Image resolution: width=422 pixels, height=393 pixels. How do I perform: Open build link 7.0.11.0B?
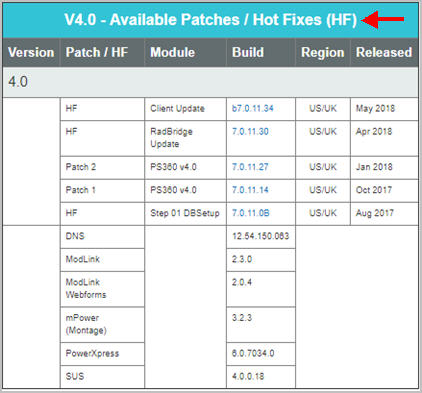tap(251, 213)
